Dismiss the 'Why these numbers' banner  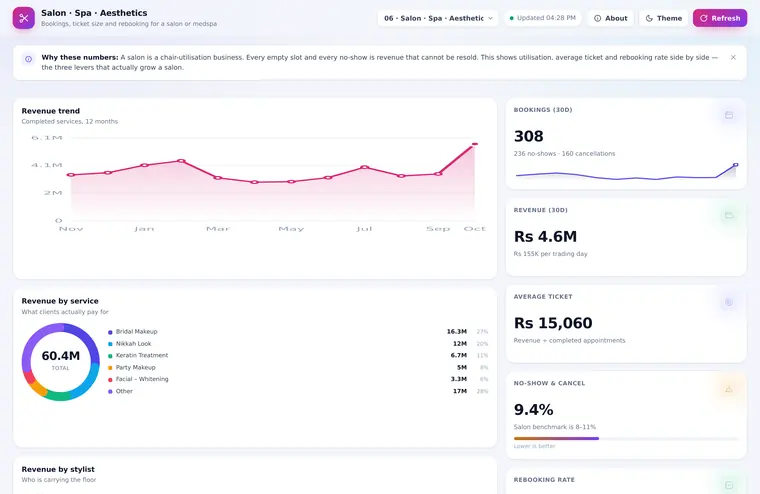733,57
